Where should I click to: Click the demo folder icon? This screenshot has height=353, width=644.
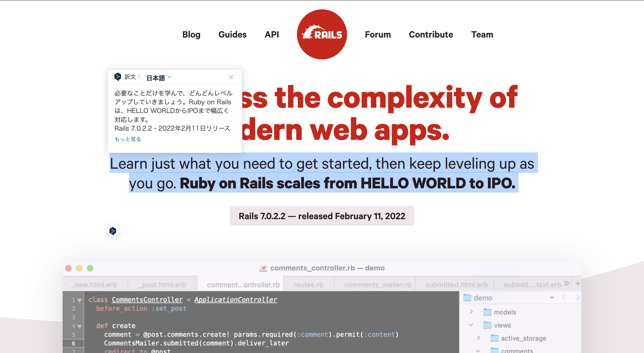(467, 298)
